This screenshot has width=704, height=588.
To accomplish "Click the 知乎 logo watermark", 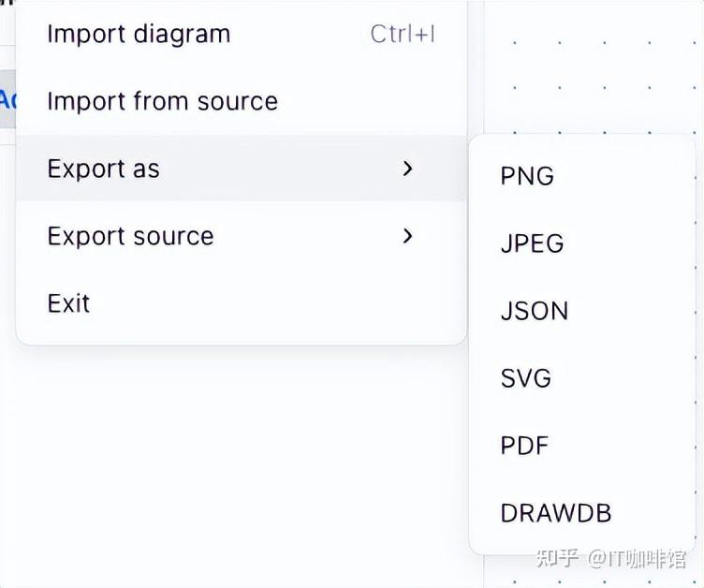I will (555, 559).
